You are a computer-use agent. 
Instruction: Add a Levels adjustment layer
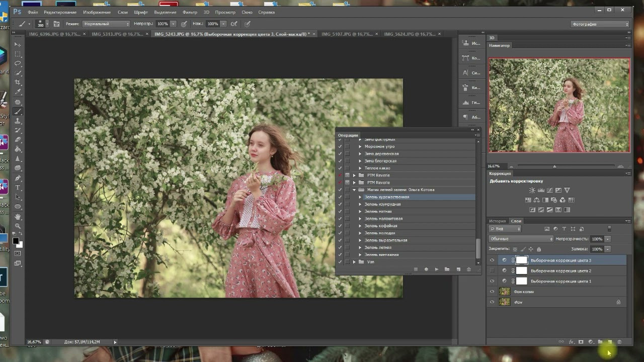(x=541, y=190)
